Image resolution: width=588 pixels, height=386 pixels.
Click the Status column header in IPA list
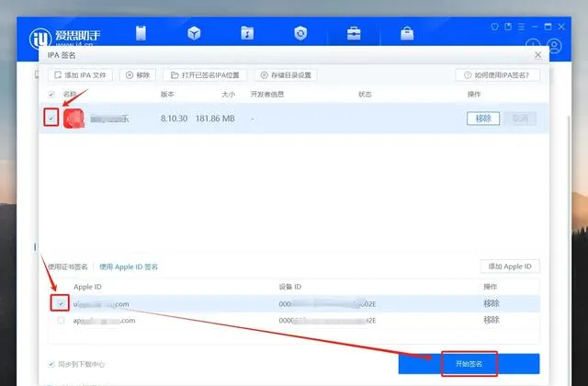point(365,94)
